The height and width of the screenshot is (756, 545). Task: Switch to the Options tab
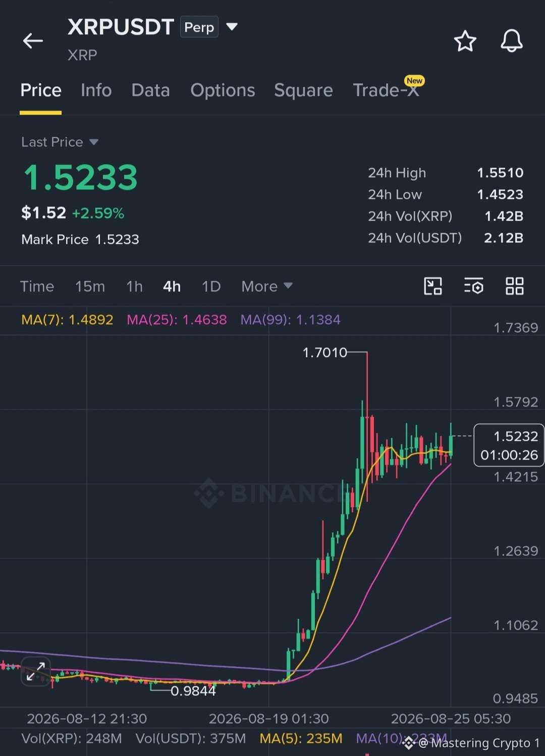point(223,90)
